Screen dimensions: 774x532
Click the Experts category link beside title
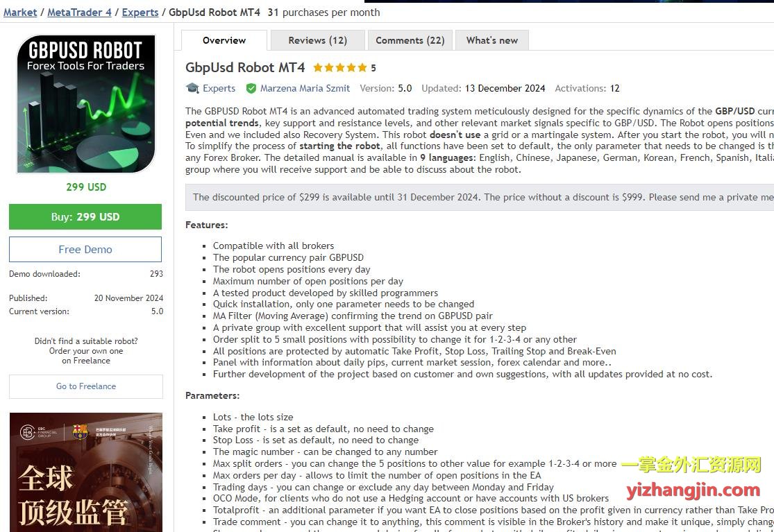219,88
